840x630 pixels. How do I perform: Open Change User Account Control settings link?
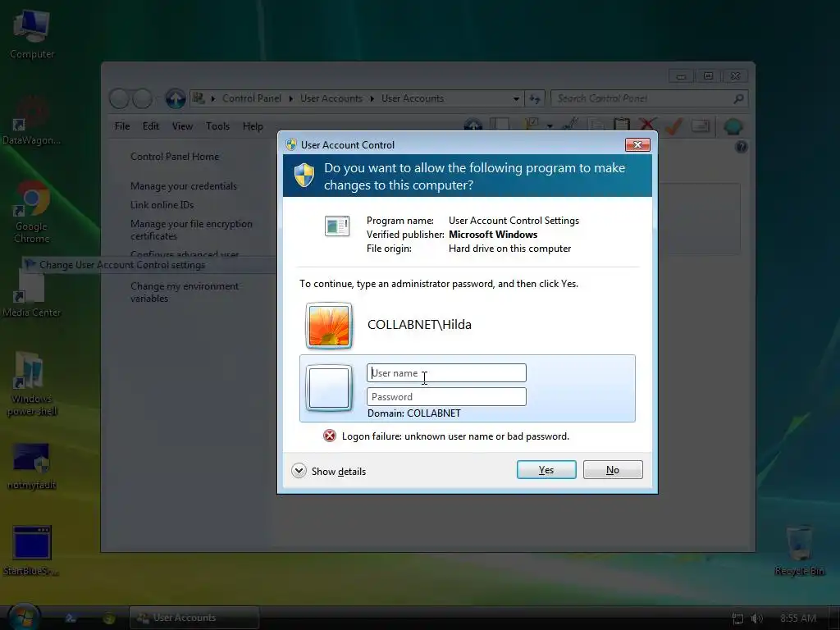[x=122, y=265]
